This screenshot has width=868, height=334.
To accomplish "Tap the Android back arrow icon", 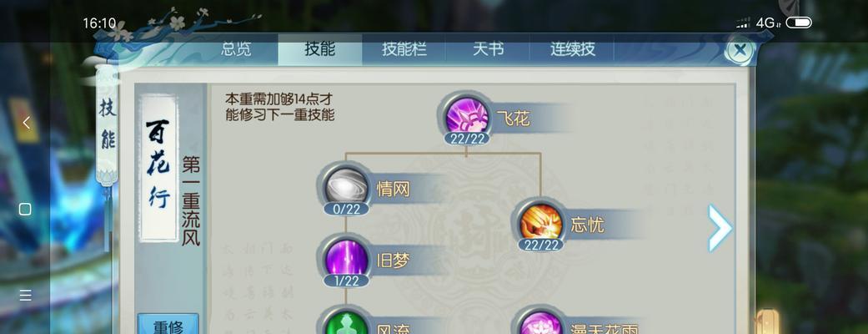I will [26, 123].
